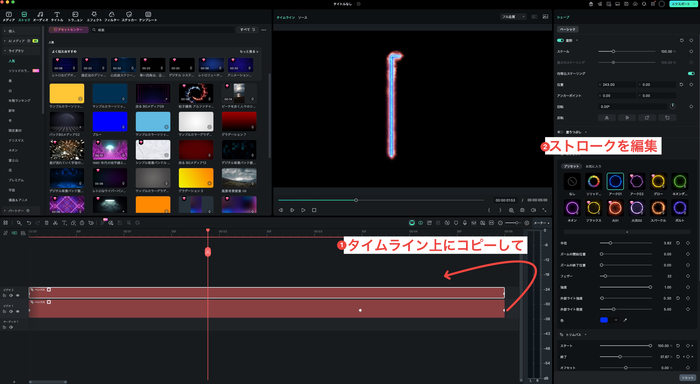Open the Titles (タイトル) tab

57,17
